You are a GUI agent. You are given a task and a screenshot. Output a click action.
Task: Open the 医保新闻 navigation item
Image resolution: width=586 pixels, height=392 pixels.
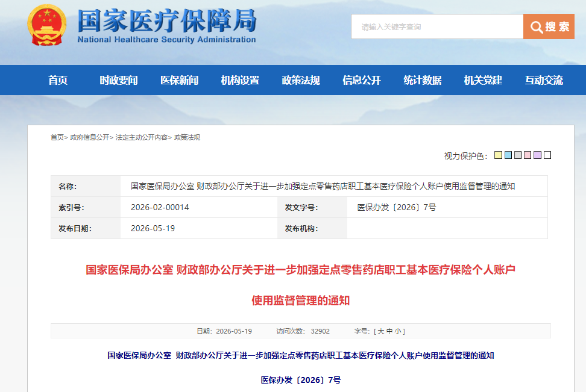pos(180,80)
